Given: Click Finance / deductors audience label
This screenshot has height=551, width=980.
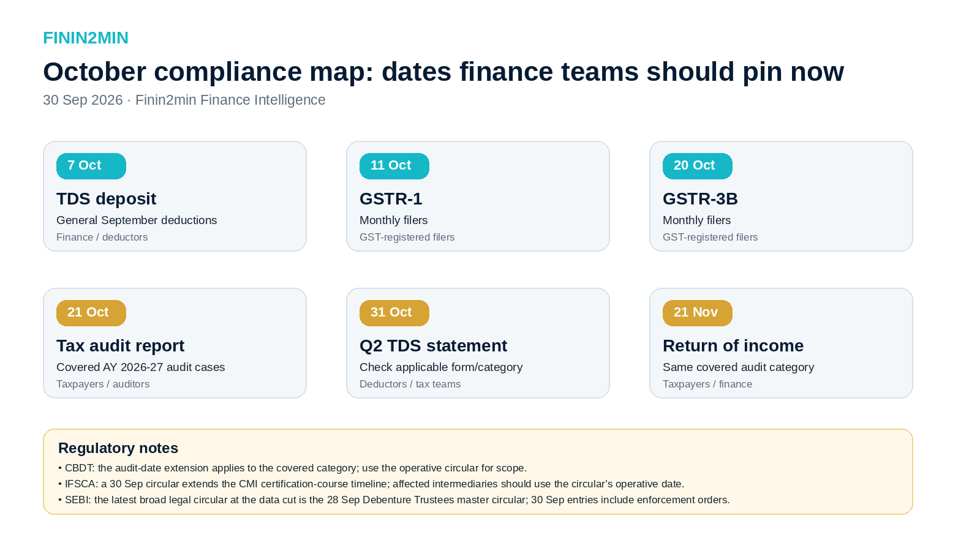Looking at the screenshot, I should [x=102, y=238].
